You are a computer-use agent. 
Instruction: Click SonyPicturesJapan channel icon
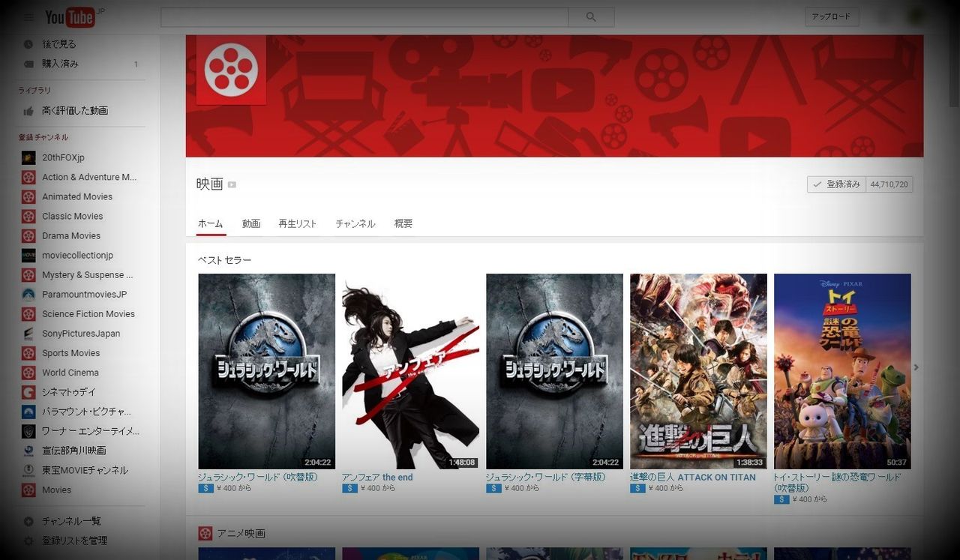(x=28, y=333)
